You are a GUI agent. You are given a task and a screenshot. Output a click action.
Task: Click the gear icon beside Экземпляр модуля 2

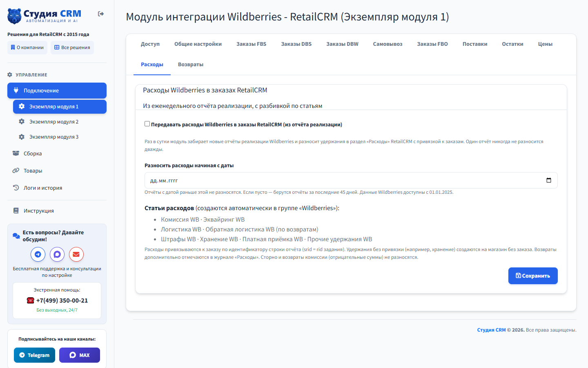click(x=22, y=121)
